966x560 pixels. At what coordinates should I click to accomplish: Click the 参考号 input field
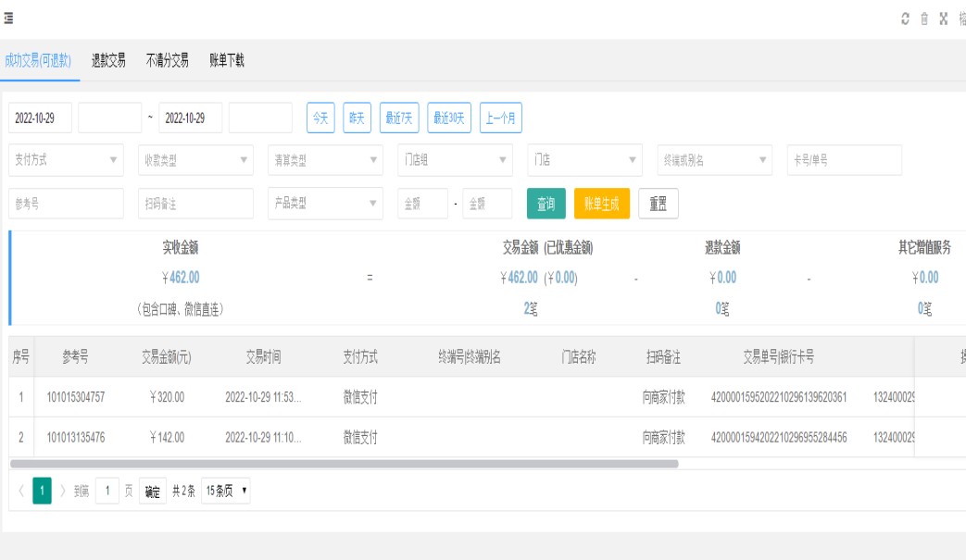coord(66,205)
